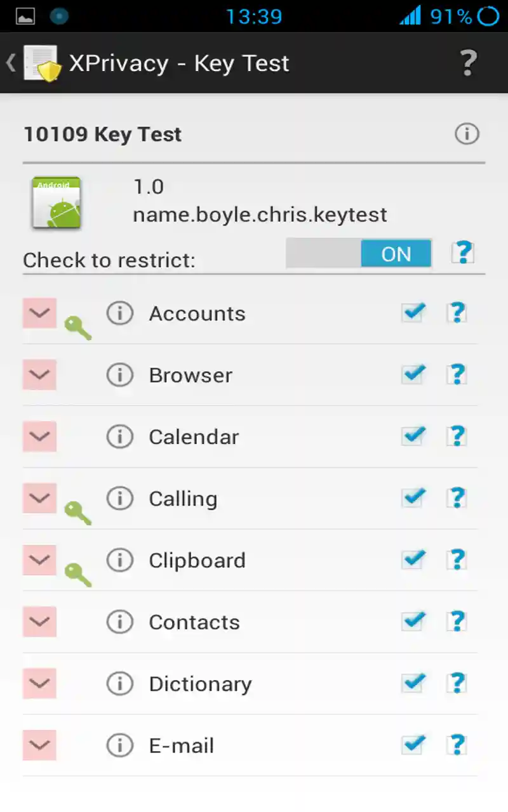Uncheck the Contacts restriction checkbox
Viewport: 508px width, 812px height.
point(413,622)
